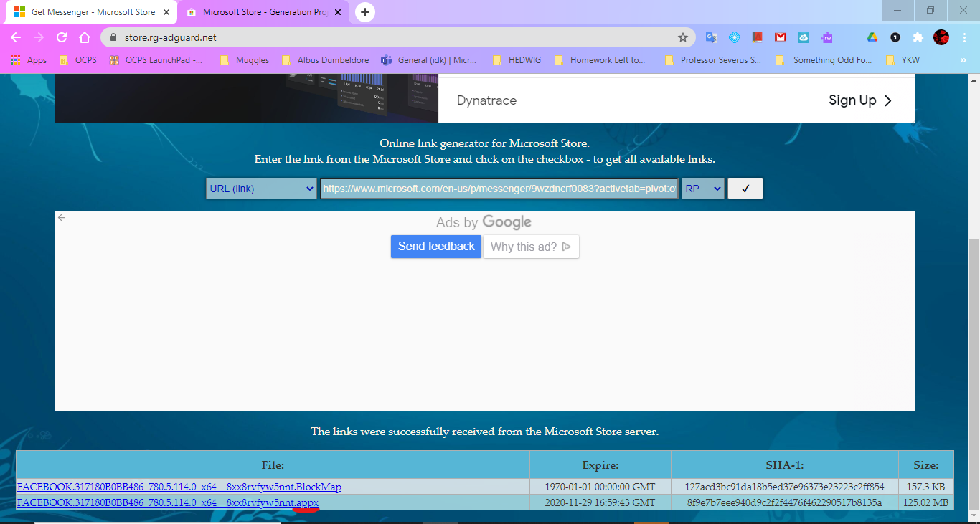Viewport: 980px width, 524px height.
Task: Open the browser home page
Action: click(85, 37)
